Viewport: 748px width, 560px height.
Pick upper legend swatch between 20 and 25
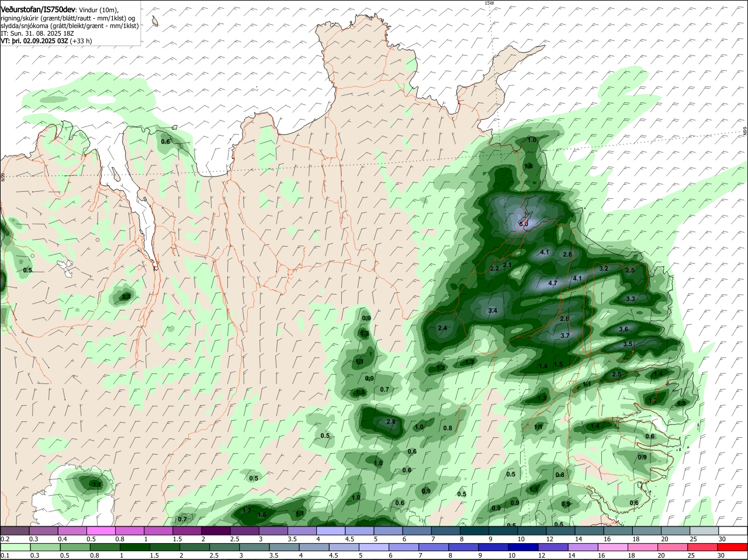[x=676, y=531]
